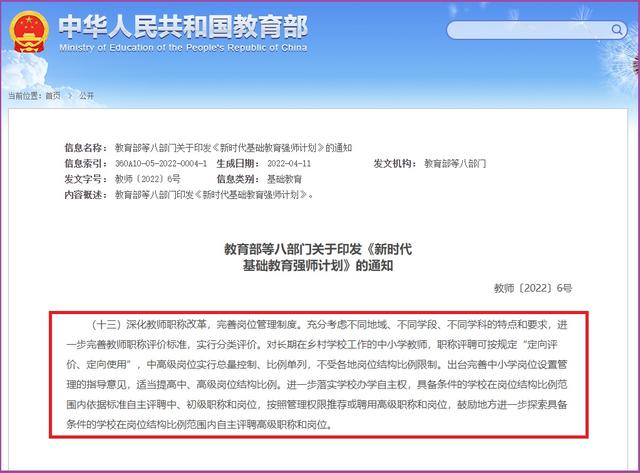Click the Ministry of Education English subtitle
The image size is (640, 473).
[183, 48]
